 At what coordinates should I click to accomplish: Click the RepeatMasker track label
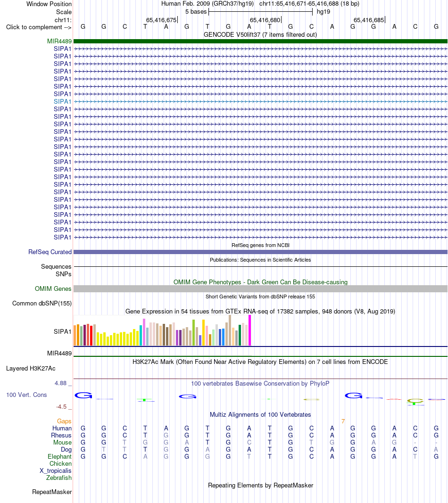pos(52,492)
